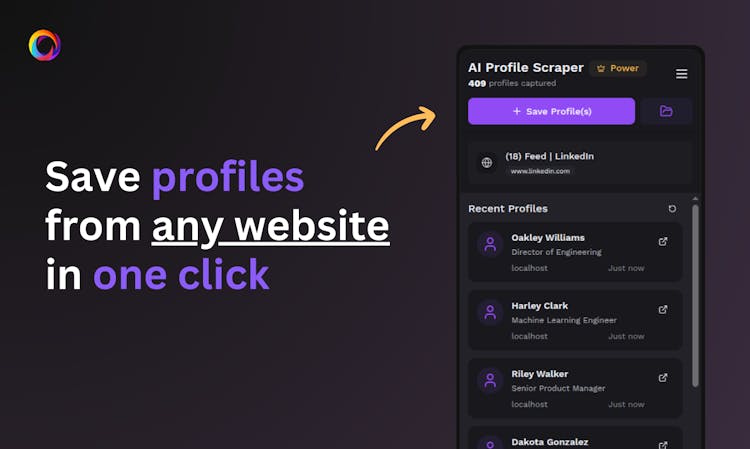
Task: Click the Power plan badge
Action: pos(618,68)
